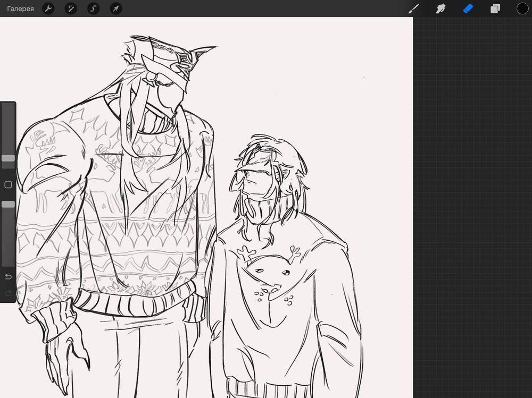Select the Selection tool ribbon icon

(93, 9)
